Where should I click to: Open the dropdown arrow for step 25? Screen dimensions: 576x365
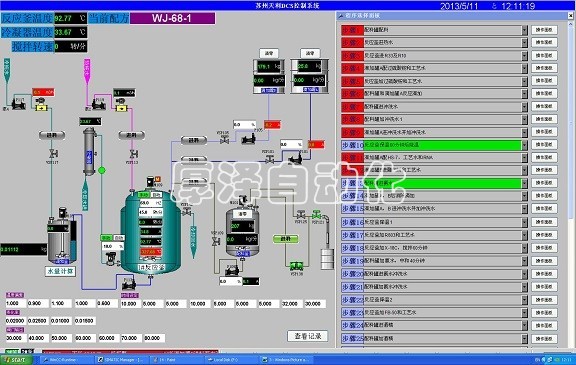(x=525, y=338)
